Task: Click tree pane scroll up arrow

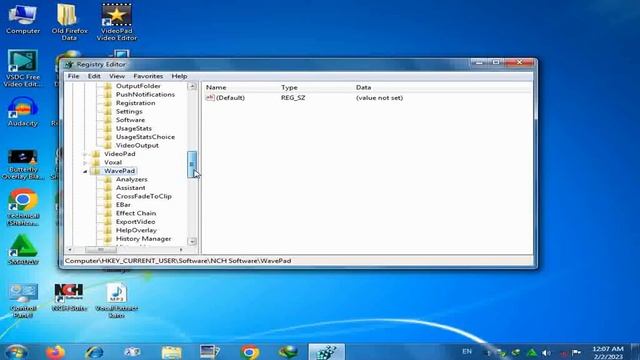Action: point(192,86)
